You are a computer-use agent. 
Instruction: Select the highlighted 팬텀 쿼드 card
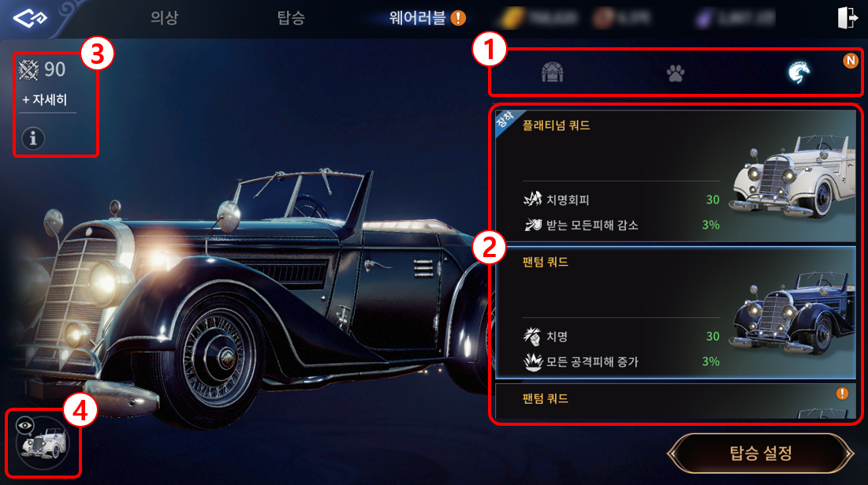(x=676, y=313)
